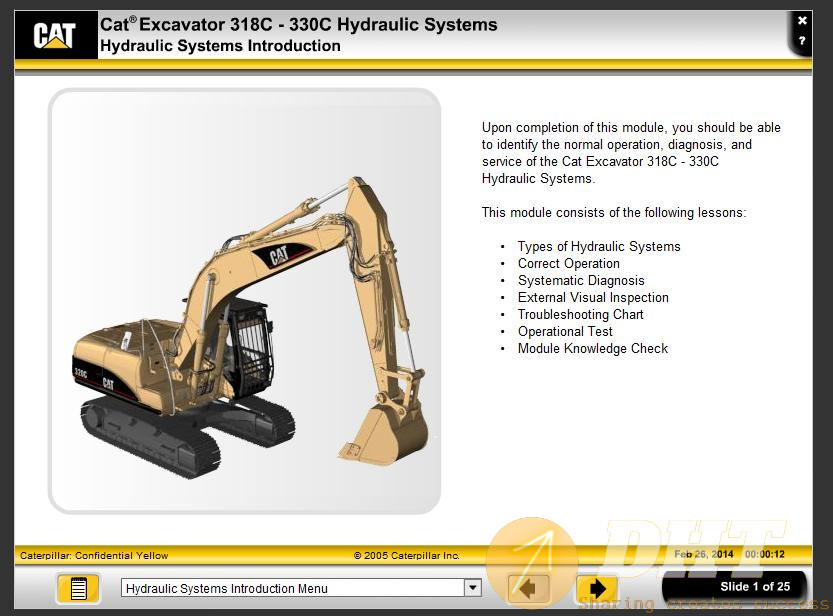Click the "Hydraulic Systems Introduction" subtitle

coord(220,46)
